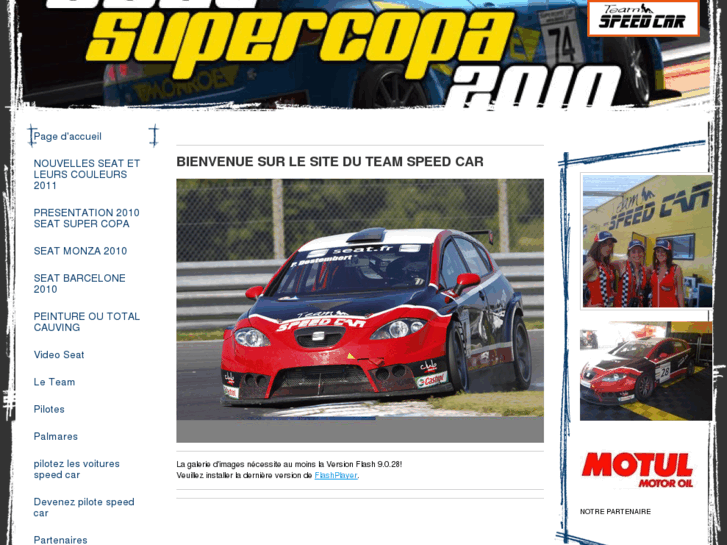
Task: Open the SEAT BARCELONE 2010 page
Action: 79,283
